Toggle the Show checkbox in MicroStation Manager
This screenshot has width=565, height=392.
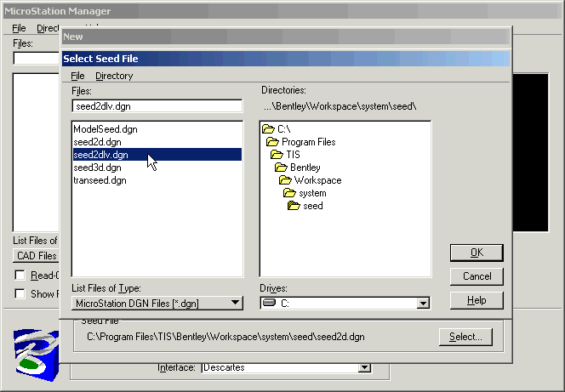coord(20,293)
